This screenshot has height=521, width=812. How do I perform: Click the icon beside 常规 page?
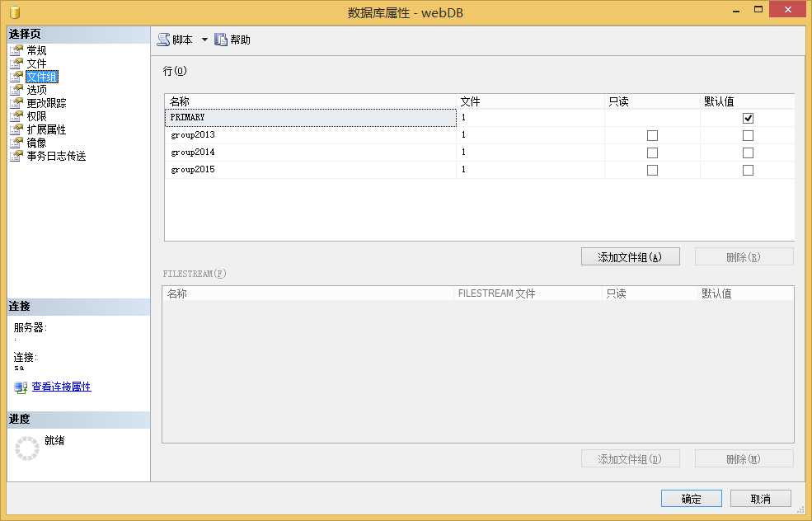[16, 50]
